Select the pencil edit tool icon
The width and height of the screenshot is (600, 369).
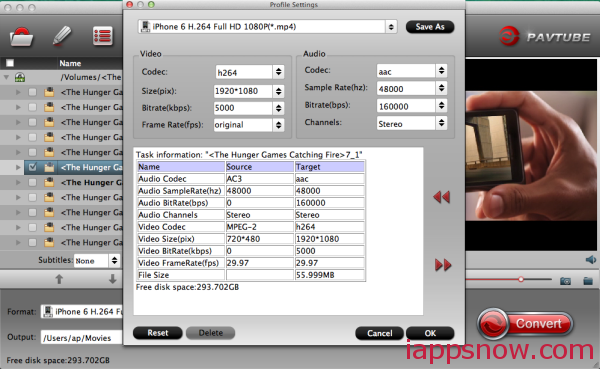tap(62, 36)
